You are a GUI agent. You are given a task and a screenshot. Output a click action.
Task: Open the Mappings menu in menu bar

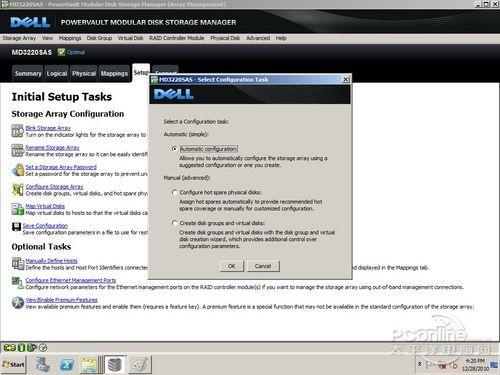click(x=70, y=38)
